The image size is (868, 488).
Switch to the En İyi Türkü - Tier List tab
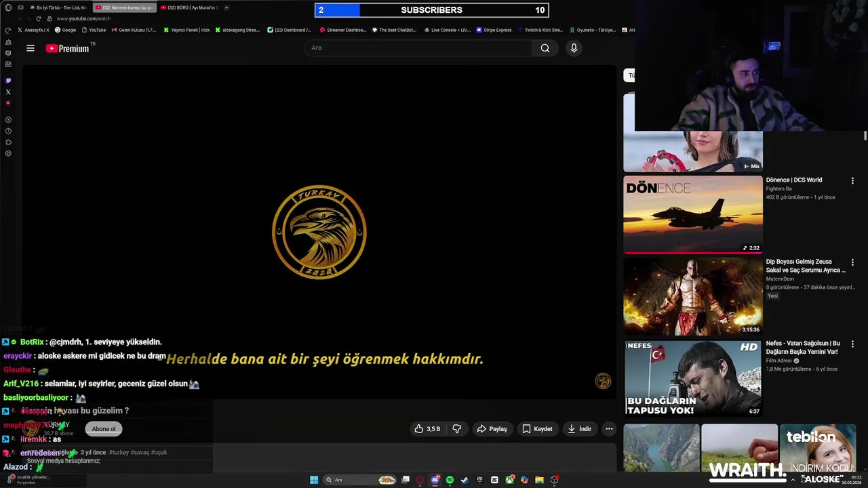point(58,7)
